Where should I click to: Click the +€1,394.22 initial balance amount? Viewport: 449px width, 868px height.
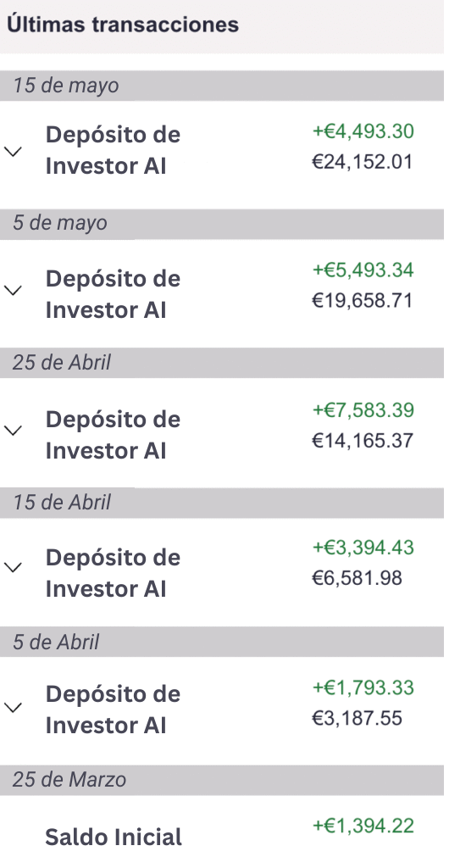[363, 826]
